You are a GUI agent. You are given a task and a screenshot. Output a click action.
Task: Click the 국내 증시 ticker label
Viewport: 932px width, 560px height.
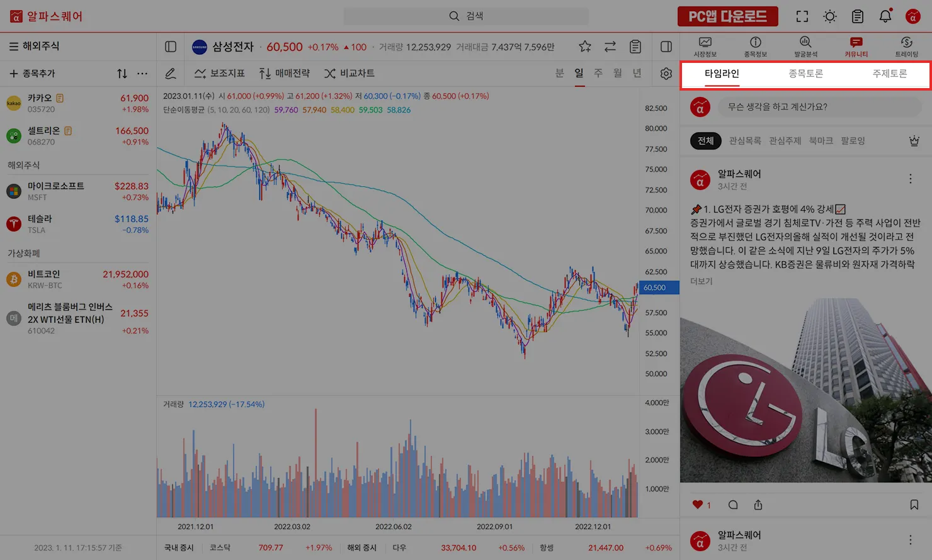(x=179, y=548)
